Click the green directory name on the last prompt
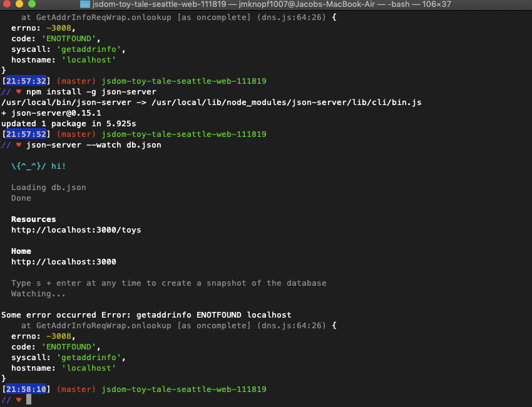Viewport: 532px width, 407px height. [x=184, y=389]
